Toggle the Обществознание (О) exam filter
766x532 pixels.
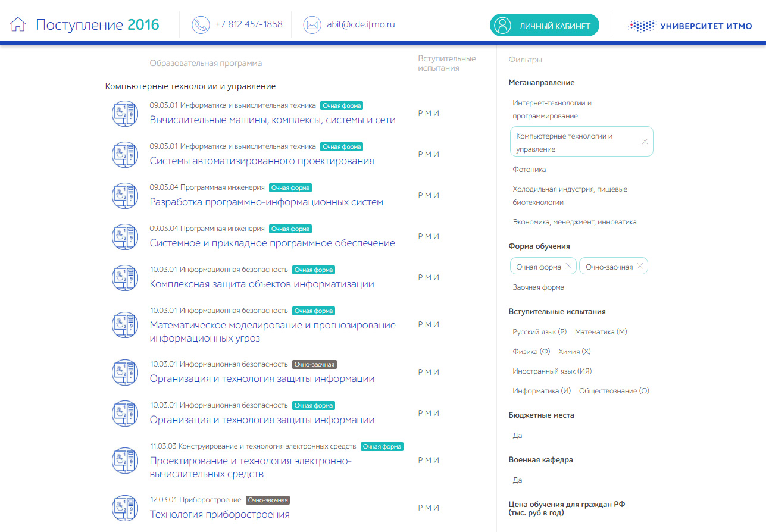coord(614,391)
